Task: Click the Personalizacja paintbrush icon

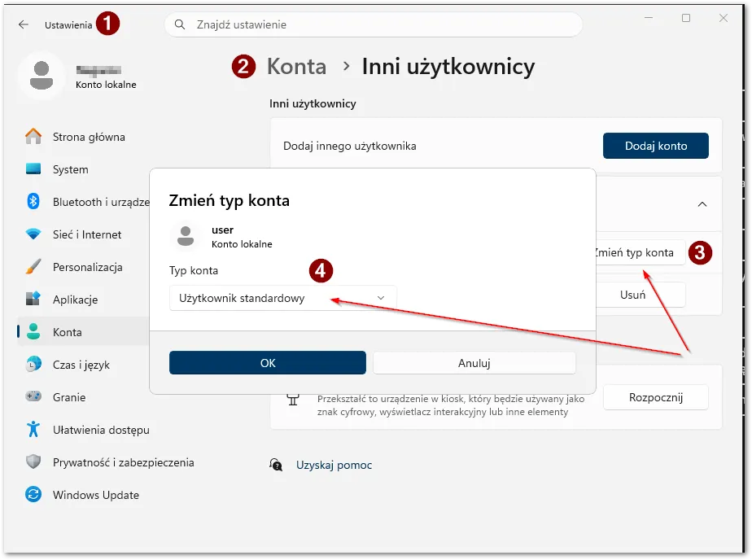Action: (33, 267)
